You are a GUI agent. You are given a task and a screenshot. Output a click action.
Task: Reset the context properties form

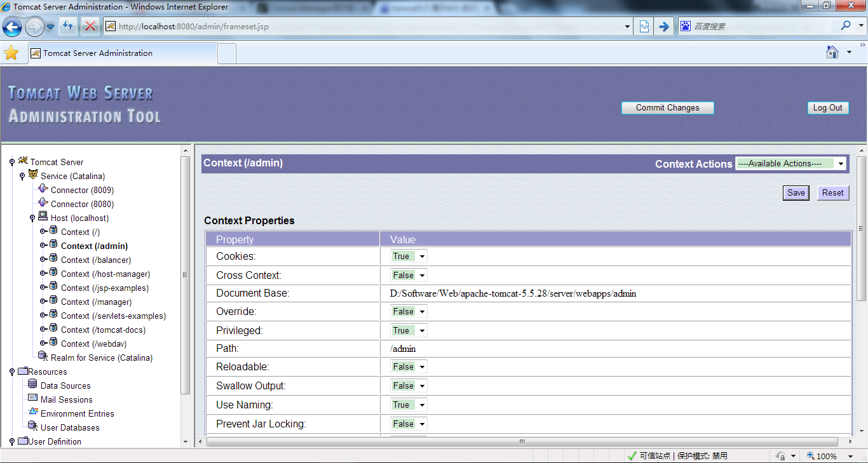pos(833,193)
